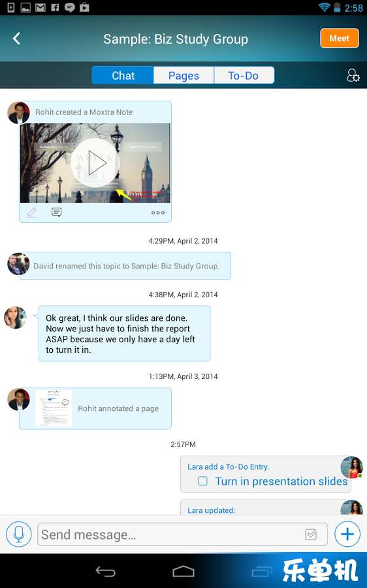367x588 pixels.
Task: Switch to the Pages tab
Action: (x=183, y=75)
